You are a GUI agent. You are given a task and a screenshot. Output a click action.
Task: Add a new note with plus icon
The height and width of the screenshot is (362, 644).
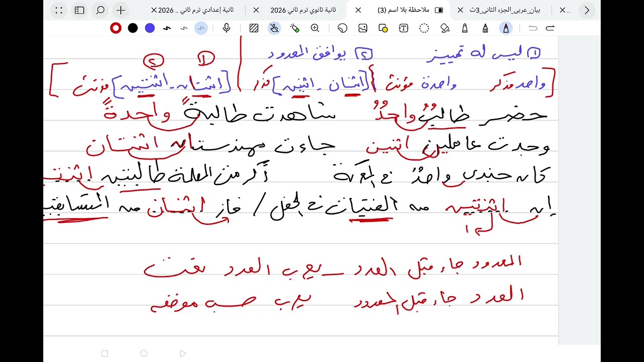(x=121, y=10)
